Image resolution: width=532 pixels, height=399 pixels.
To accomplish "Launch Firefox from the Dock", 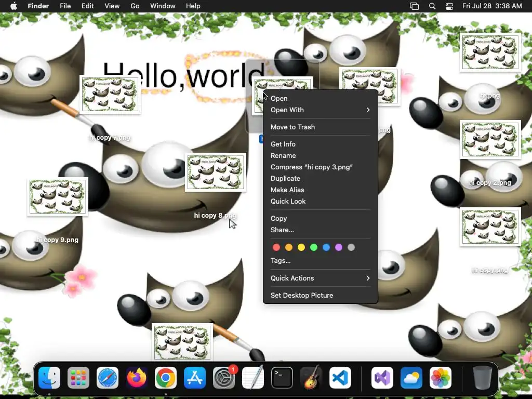I will [x=137, y=378].
